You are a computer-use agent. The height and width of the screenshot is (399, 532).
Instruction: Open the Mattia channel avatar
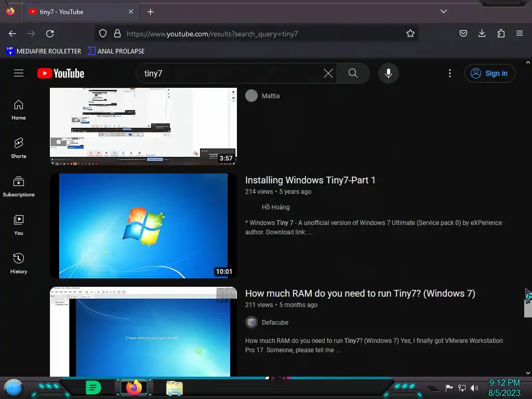(251, 96)
